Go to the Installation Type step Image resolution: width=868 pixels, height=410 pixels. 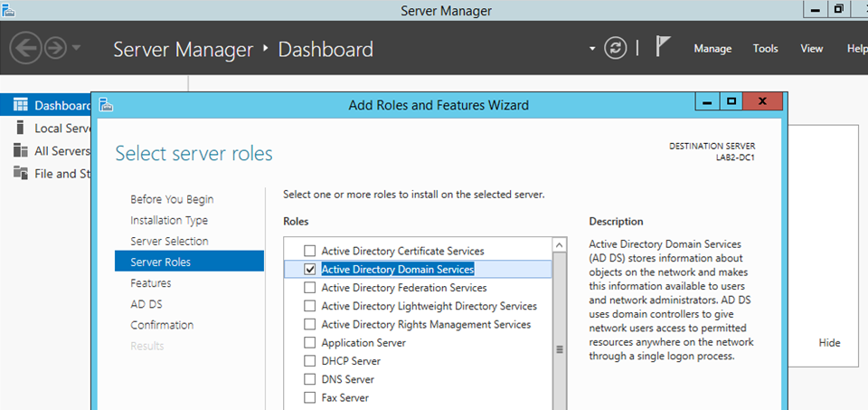169,221
